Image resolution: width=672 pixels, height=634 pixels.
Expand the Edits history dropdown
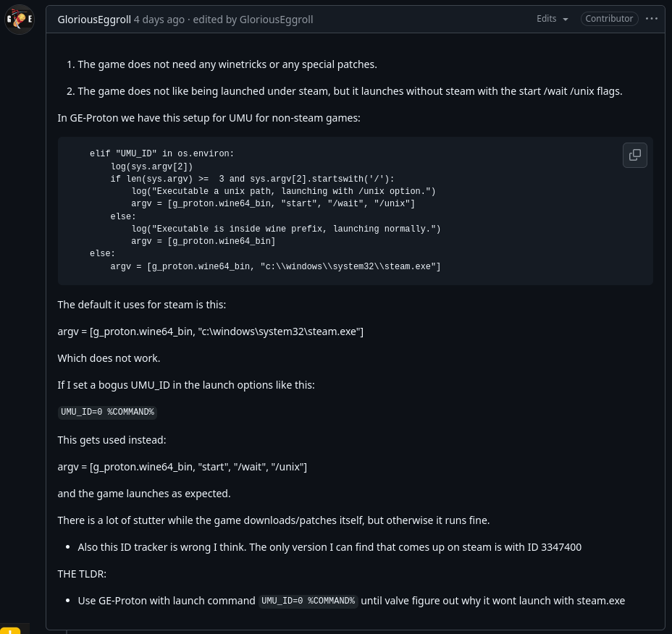pyautogui.click(x=552, y=19)
